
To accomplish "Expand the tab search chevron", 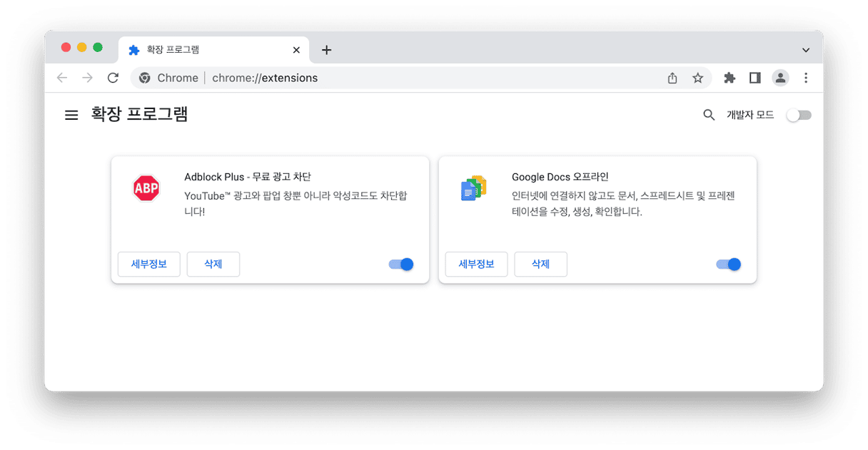I will click(806, 50).
